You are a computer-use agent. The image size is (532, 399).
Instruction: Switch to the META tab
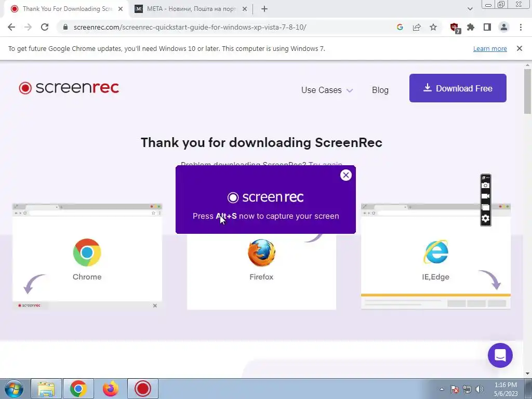(x=191, y=9)
